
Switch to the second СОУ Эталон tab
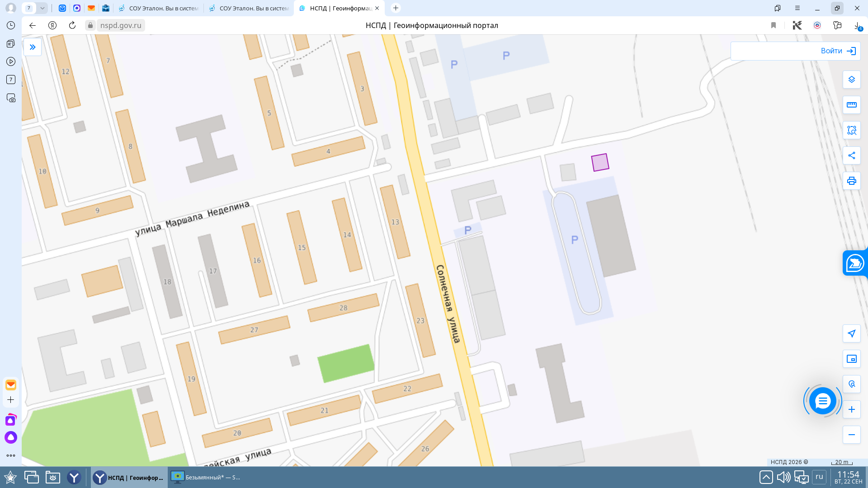249,8
